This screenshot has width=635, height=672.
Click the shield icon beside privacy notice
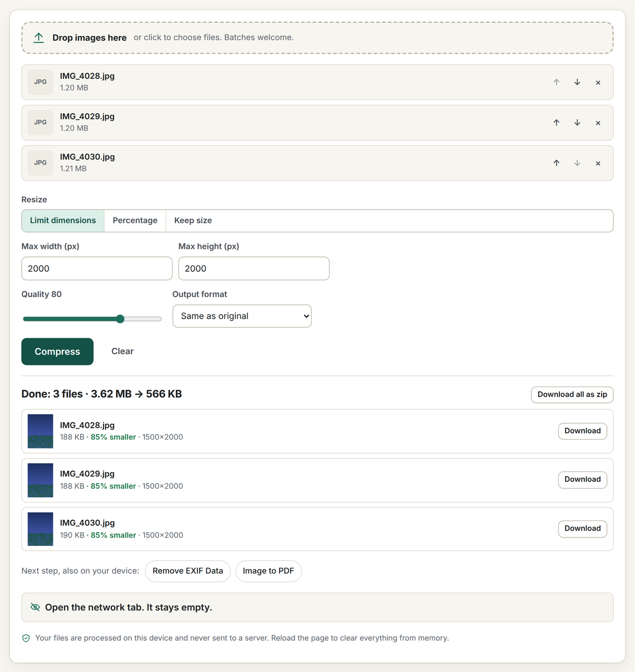pyautogui.click(x=26, y=638)
